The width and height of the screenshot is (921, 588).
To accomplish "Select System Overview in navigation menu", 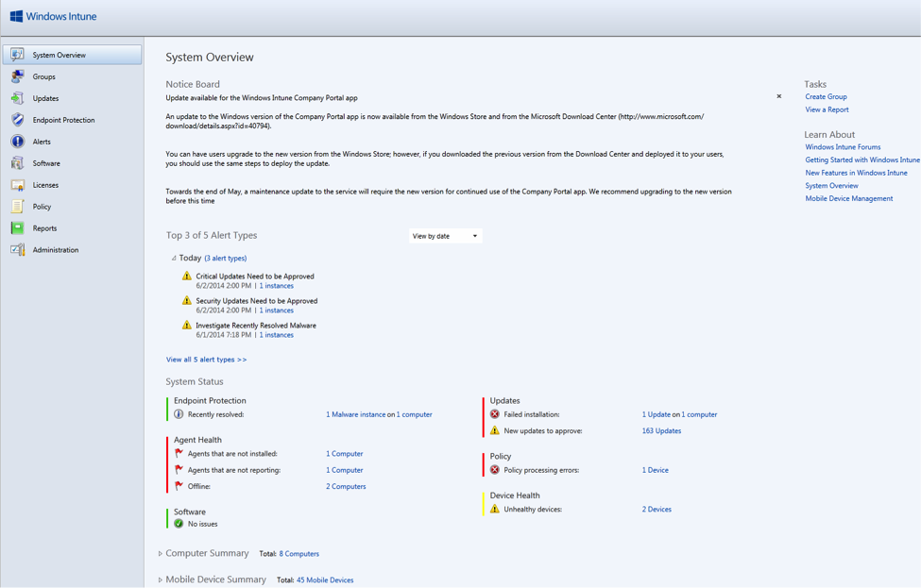I will click(x=72, y=55).
